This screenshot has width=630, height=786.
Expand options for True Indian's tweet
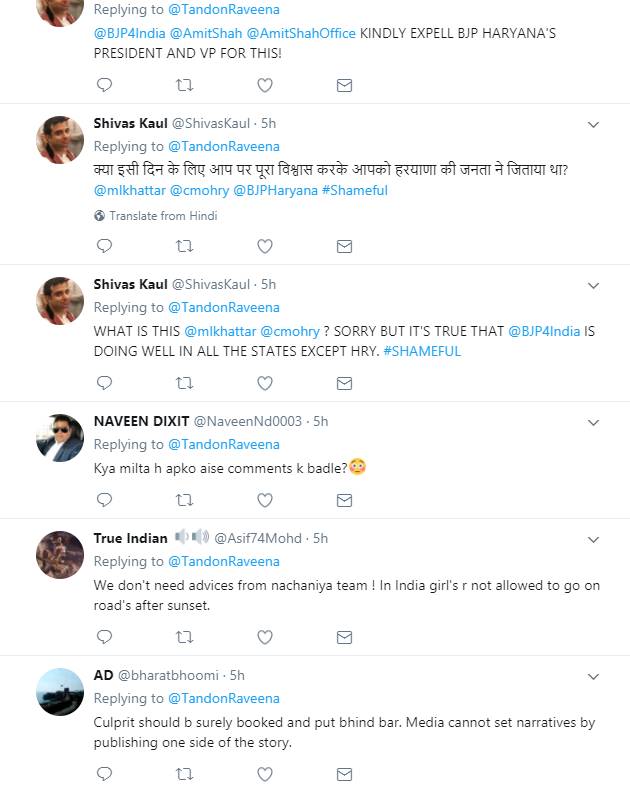coord(593,539)
